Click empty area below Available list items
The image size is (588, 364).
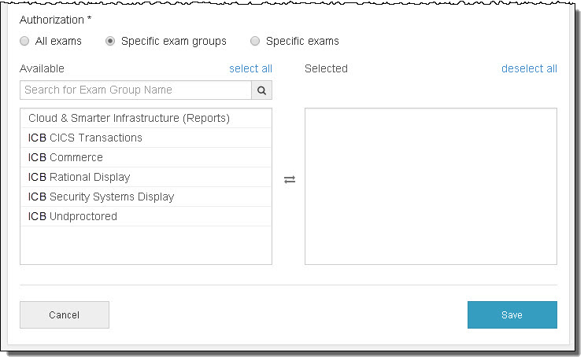click(x=146, y=245)
